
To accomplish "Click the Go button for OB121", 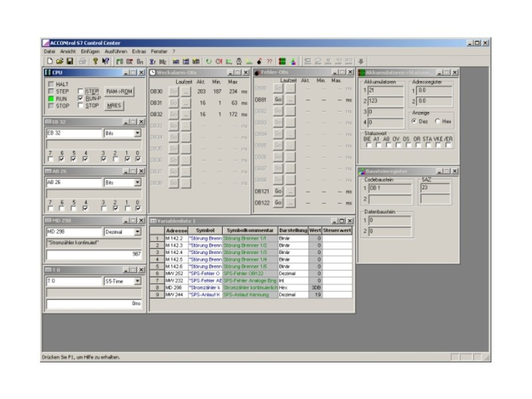I will pyautogui.click(x=279, y=191).
